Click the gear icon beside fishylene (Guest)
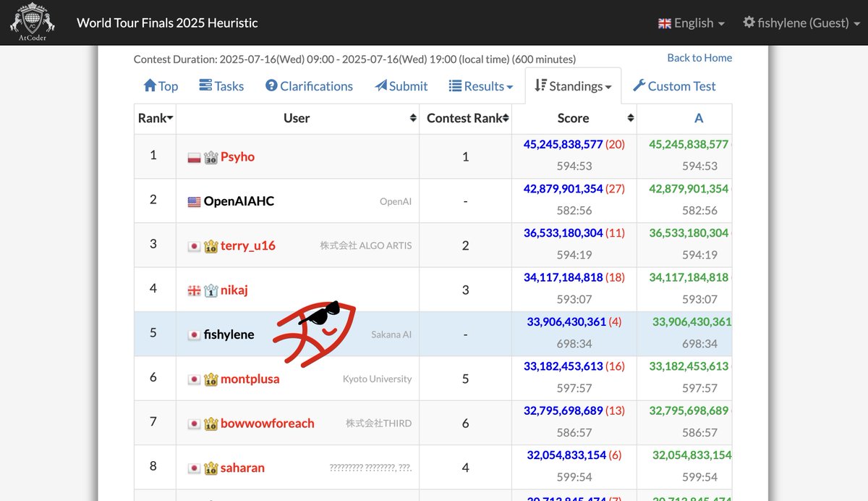868x501 pixels. 749,22
